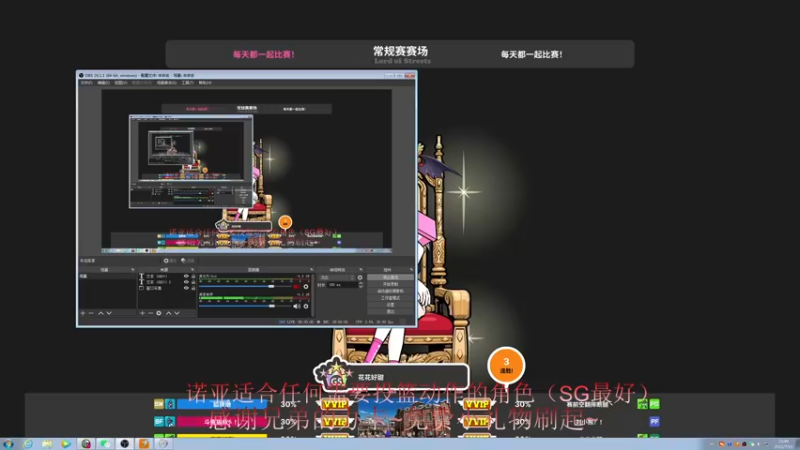Click the 退出 button in controls panel
Image resolution: width=800 pixels, height=450 pixels.
(390, 311)
